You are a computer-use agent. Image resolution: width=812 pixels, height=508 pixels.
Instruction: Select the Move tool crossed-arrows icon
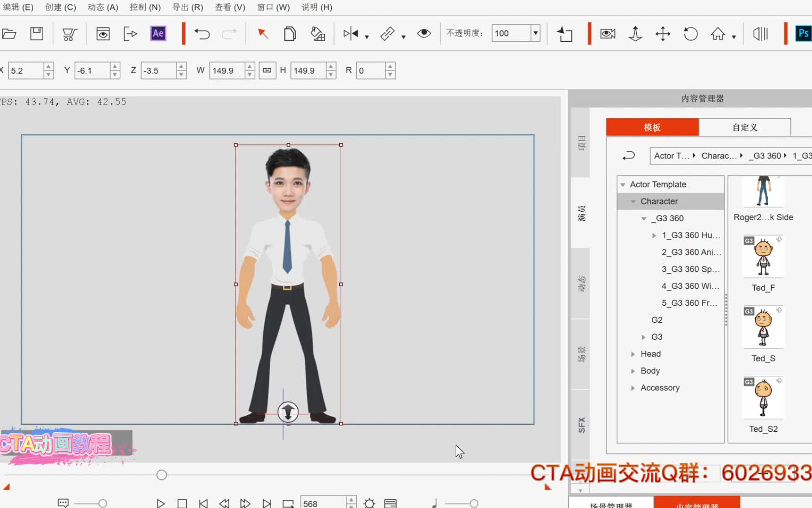663,34
